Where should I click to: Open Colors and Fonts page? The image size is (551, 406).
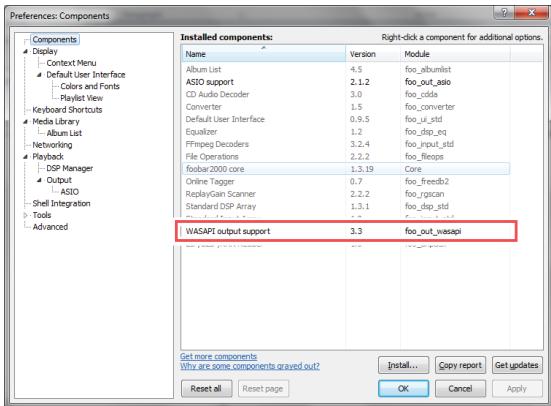90,86
